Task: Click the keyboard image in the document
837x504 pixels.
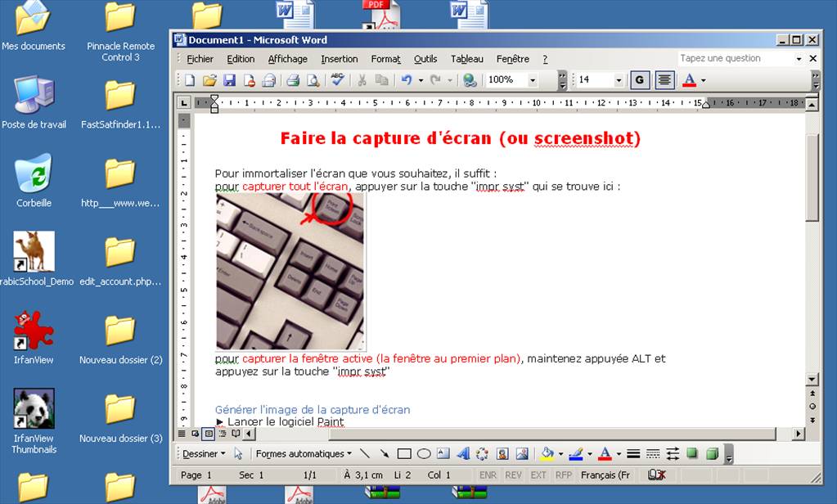Action: 290,271
